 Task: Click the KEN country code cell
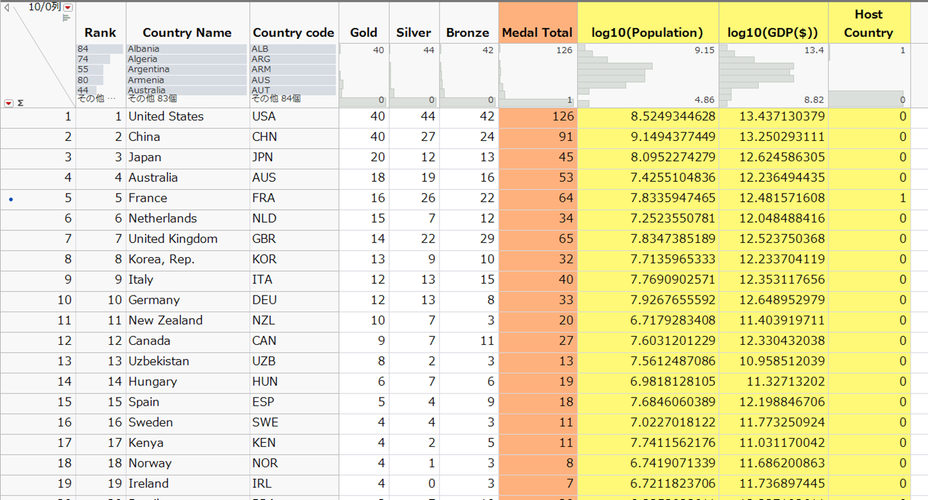point(263,442)
